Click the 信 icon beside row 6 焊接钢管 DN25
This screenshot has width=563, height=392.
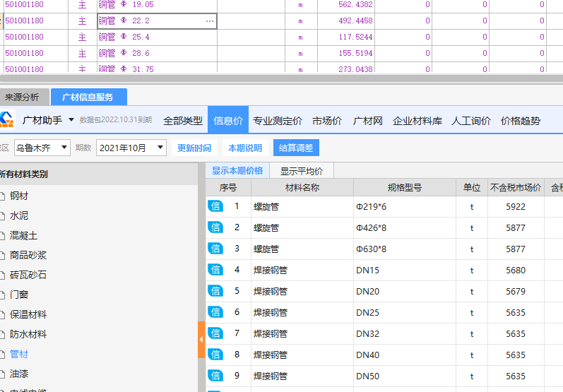point(215,312)
